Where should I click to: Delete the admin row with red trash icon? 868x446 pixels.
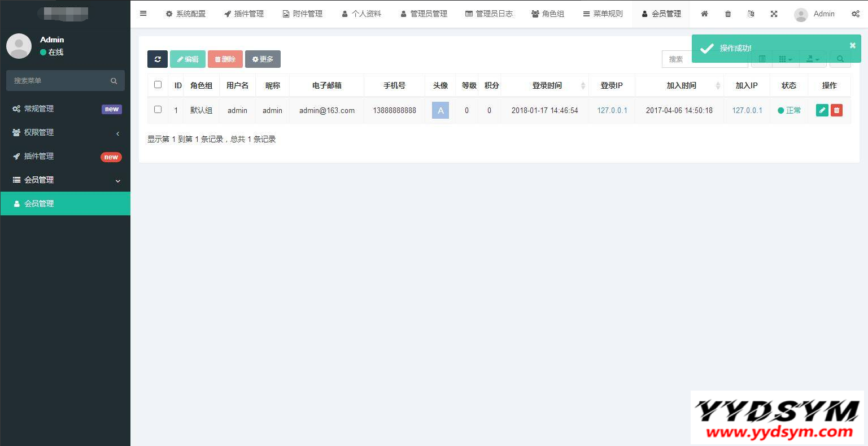tap(837, 110)
